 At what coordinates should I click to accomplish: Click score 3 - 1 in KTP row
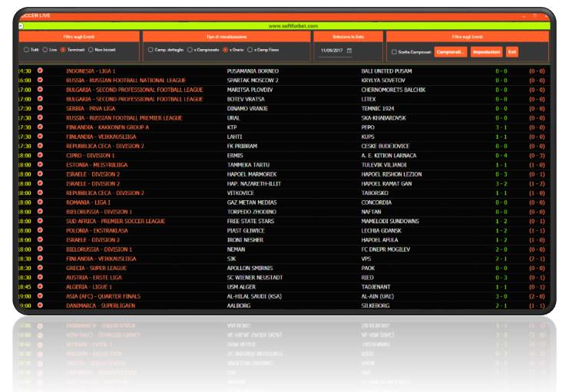[x=501, y=127]
